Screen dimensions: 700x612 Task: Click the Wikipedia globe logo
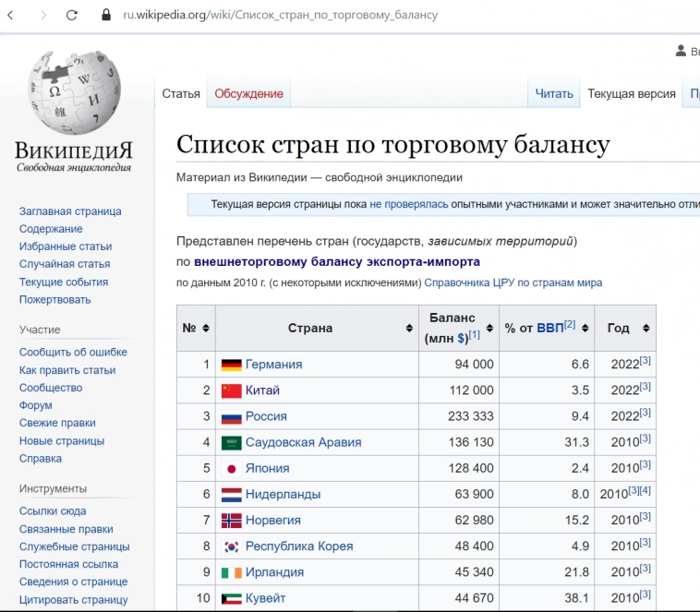pos(74,92)
